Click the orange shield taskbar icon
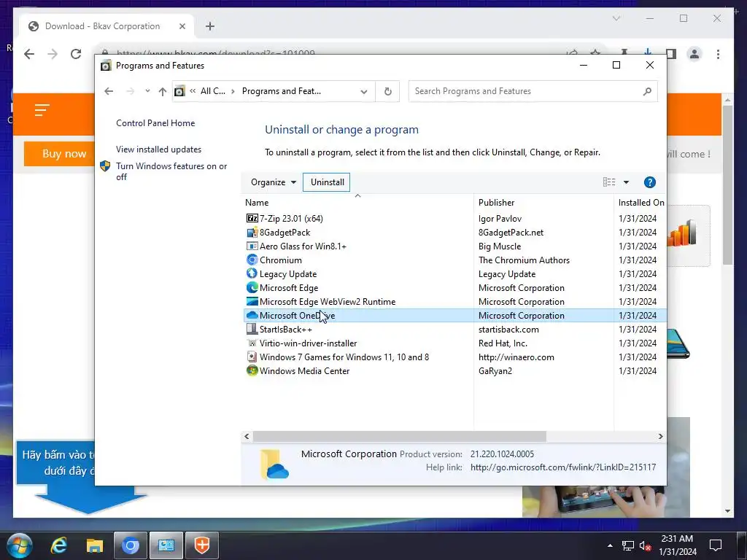The height and width of the screenshot is (560, 747). [x=202, y=545]
